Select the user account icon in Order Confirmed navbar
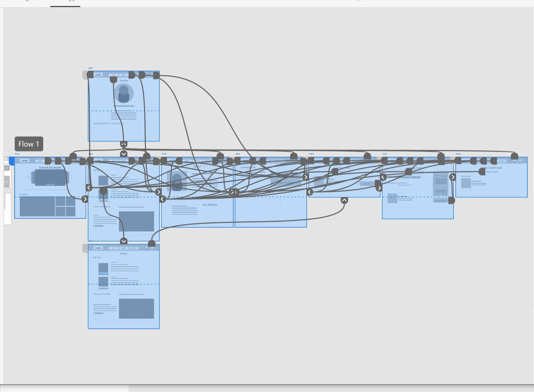 [514, 161]
